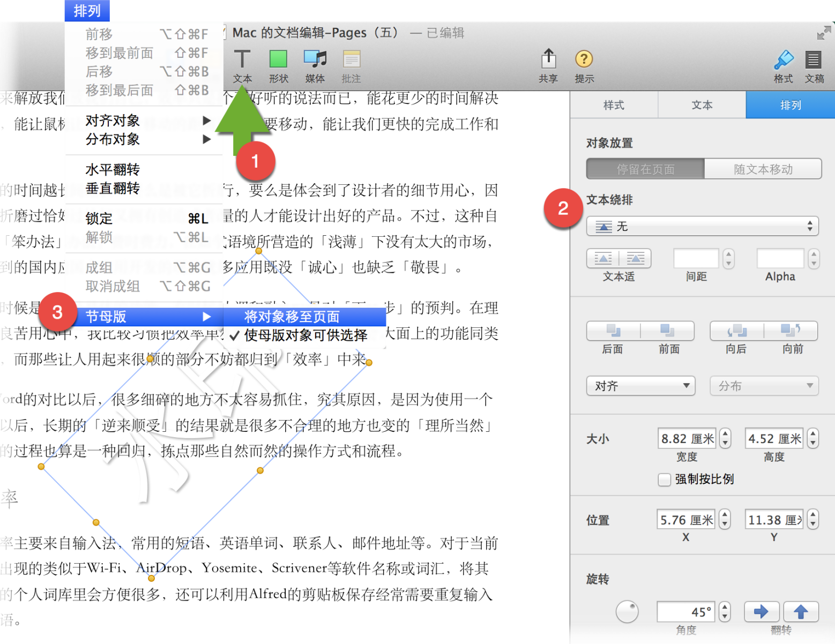Flip object horizontally with right arrow button
The width and height of the screenshot is (835, 644).
(762, 611)
